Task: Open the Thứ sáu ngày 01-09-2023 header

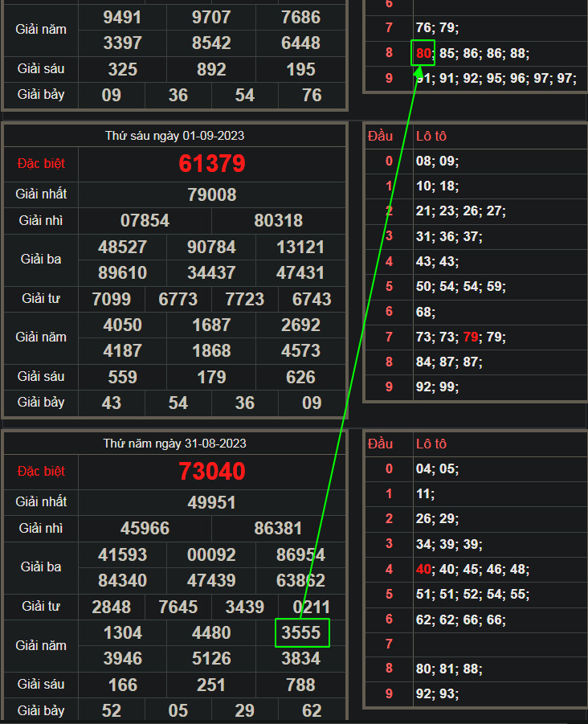Action: tap(175, 136)
